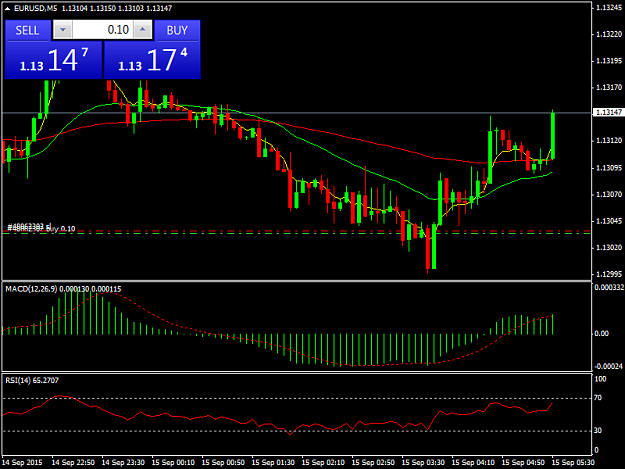Click the 1.13045 price scale label

(609, 221)
